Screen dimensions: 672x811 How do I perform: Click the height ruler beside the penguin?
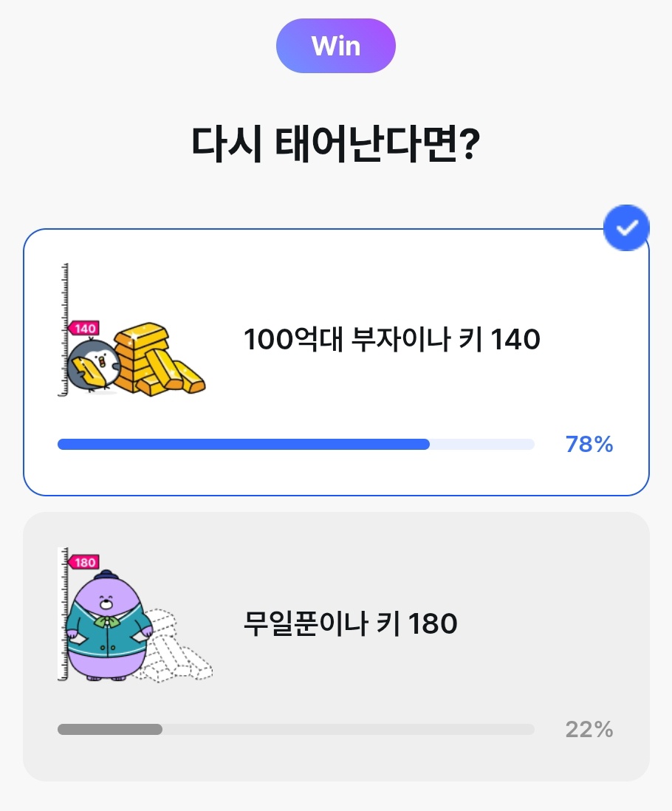(63, 330)
